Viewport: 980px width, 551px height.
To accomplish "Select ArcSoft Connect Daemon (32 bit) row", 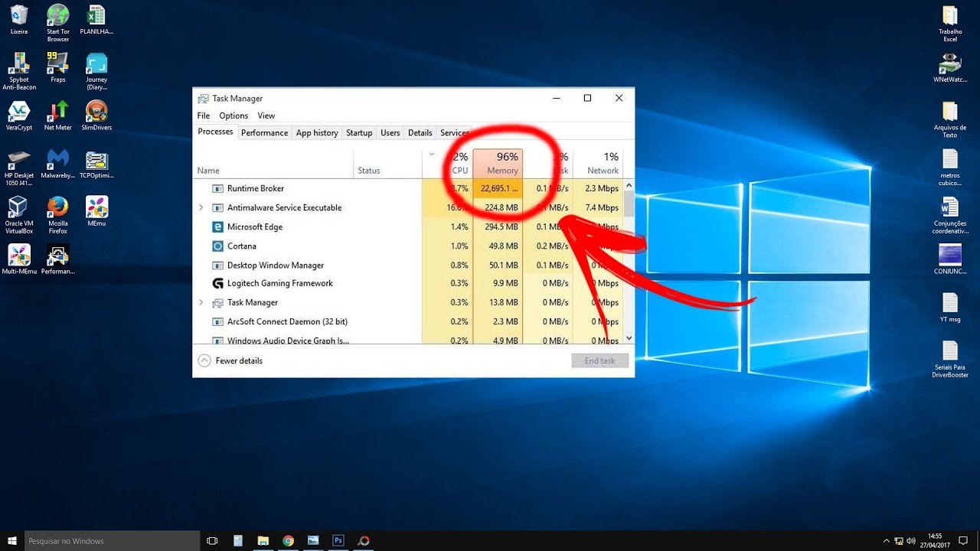I will click(408, 321).
